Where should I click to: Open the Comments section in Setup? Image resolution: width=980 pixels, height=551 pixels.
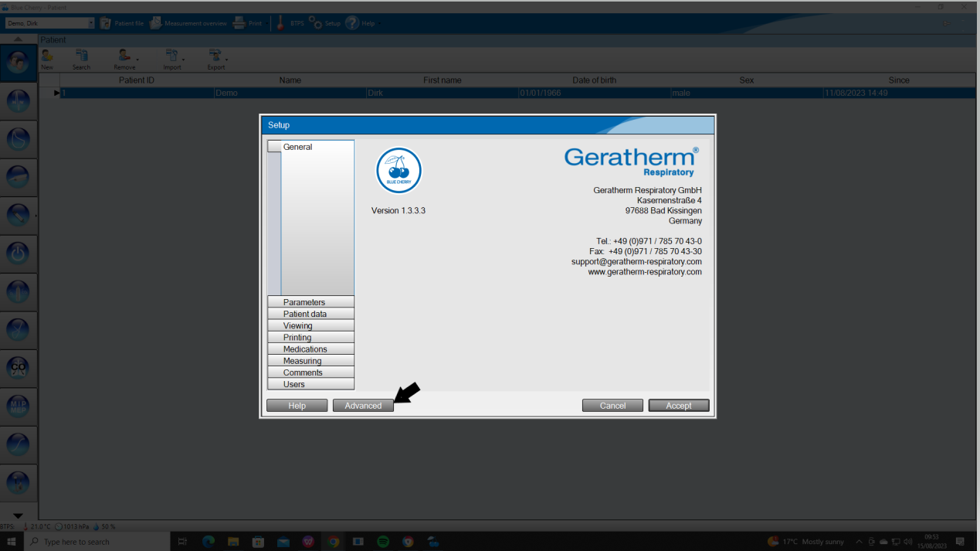[310, 372]
